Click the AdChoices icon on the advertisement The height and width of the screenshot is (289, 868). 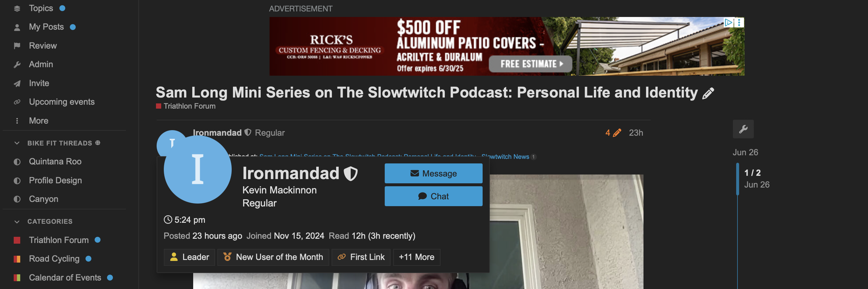[728, 23]
